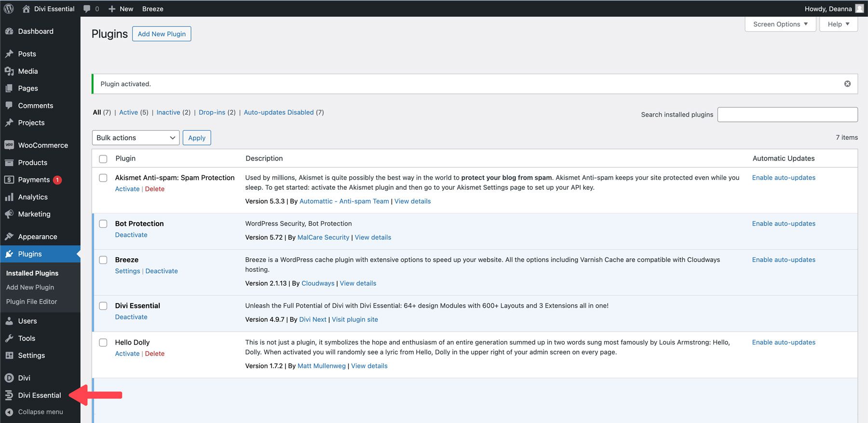The width and height of the screenshot is (868, 423).
Task: Open Plugin File Editor submenu item
Action: pos(31,302)
